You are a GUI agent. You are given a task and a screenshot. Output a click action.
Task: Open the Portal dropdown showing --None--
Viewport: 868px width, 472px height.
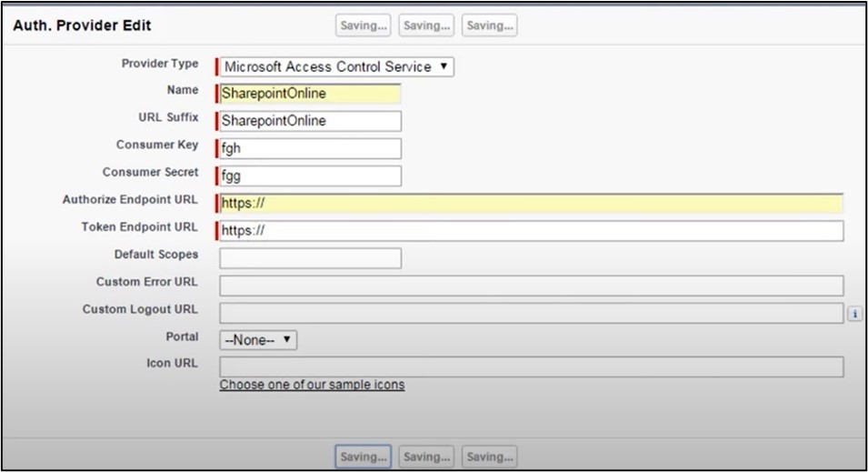(x=258, y=340)
